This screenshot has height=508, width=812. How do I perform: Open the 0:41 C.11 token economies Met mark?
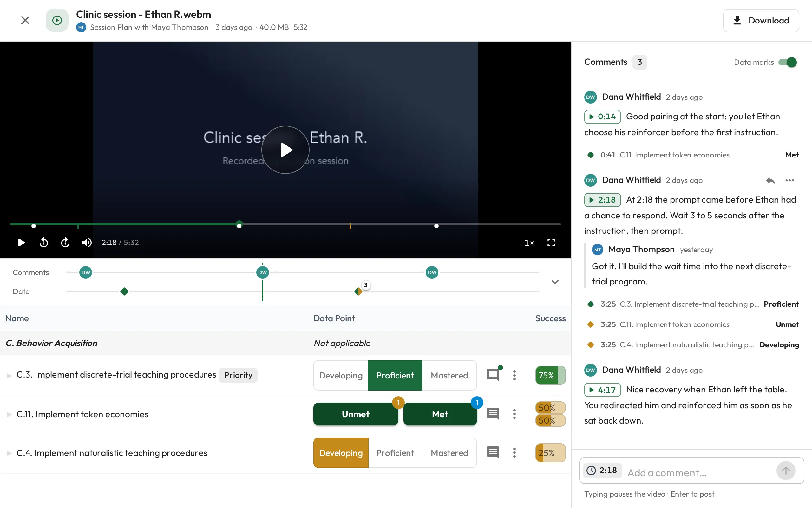[691, 155]
